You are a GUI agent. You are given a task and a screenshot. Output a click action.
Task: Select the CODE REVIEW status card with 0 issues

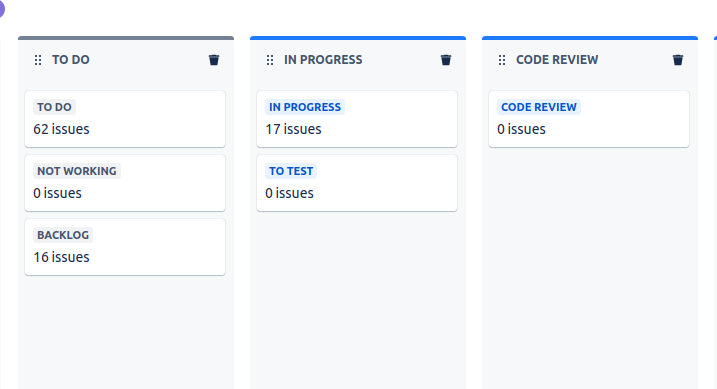pos(589,119)
